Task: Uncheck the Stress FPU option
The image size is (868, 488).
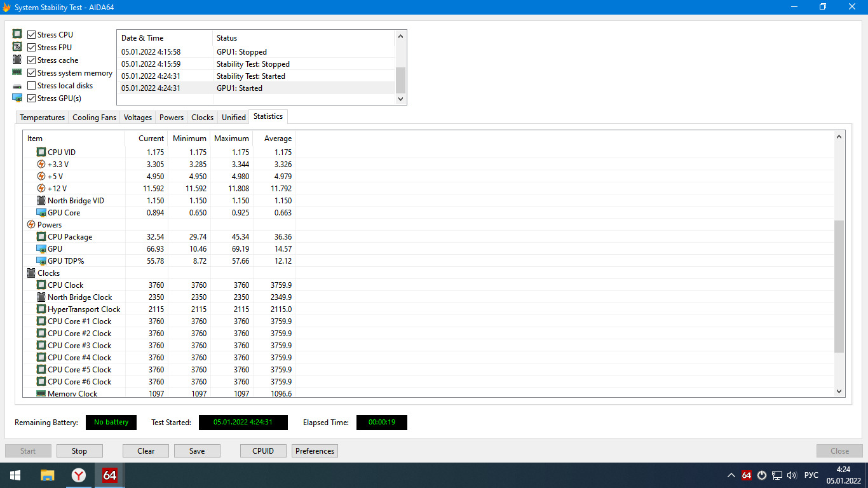Action: click(32, 47)
